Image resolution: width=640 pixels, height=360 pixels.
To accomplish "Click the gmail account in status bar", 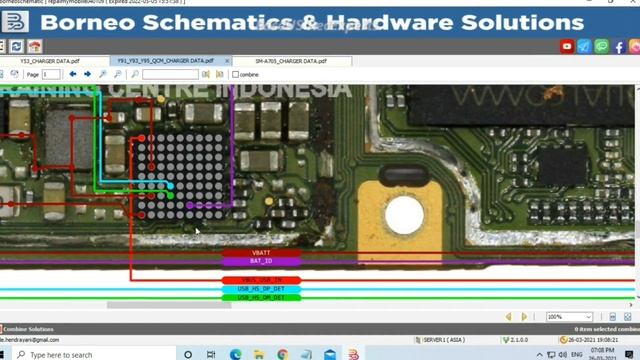I will tap(29, 340).
